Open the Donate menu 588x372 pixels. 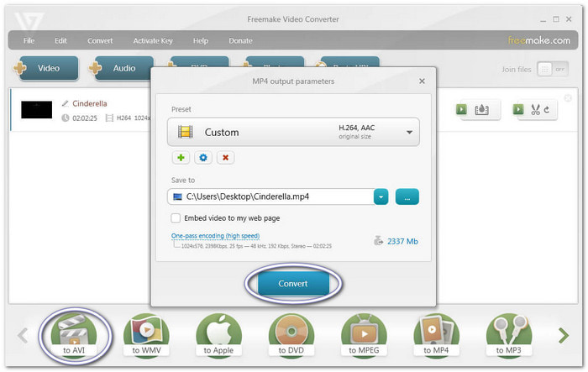[240, 40]
